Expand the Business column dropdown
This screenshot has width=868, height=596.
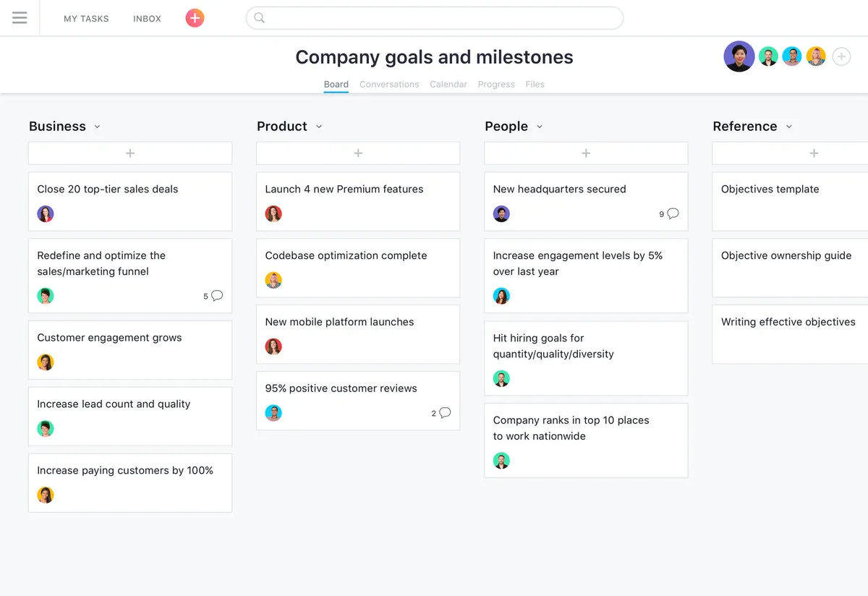coord(98,127)
